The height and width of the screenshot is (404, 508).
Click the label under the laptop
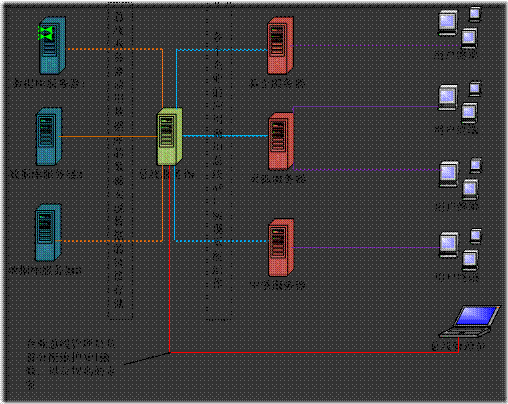[x=458, y=346]
